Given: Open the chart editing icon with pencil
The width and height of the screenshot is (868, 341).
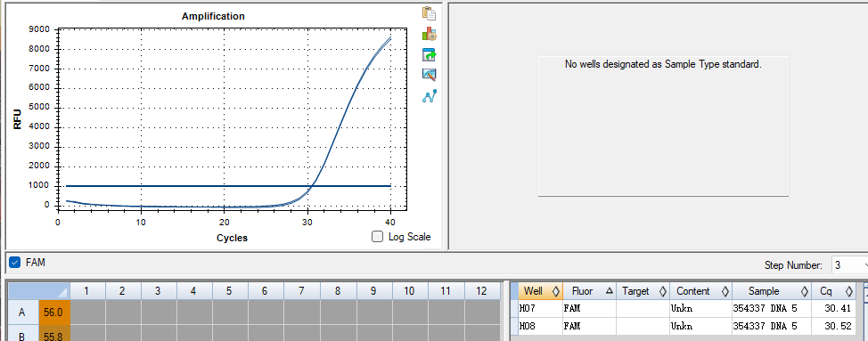Looking at the screenshot, I should [x=429, y=75].
